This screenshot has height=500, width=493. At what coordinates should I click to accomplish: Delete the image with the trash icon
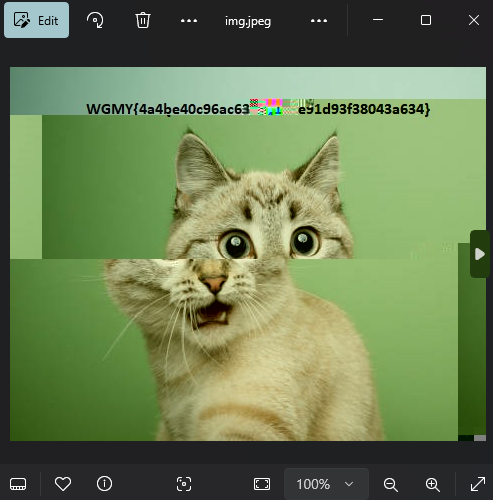143,20
